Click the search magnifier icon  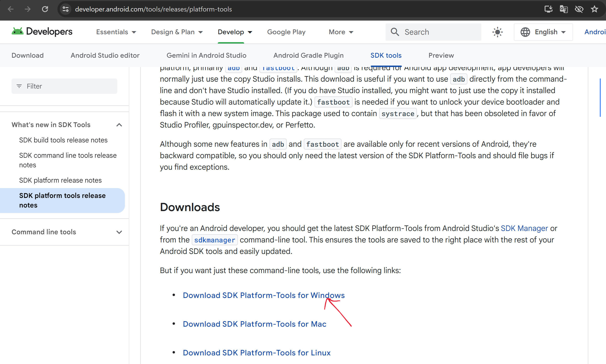395,32
